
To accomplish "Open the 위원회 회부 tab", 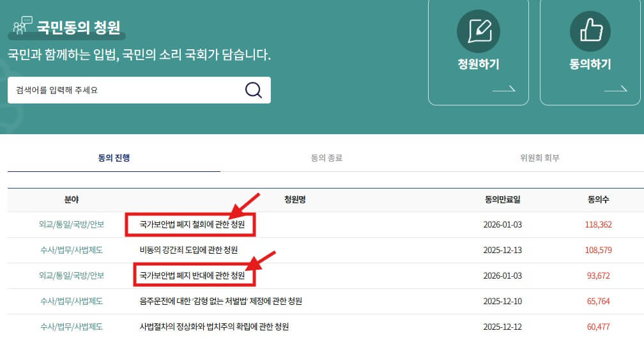I will [x=540, y=158].
